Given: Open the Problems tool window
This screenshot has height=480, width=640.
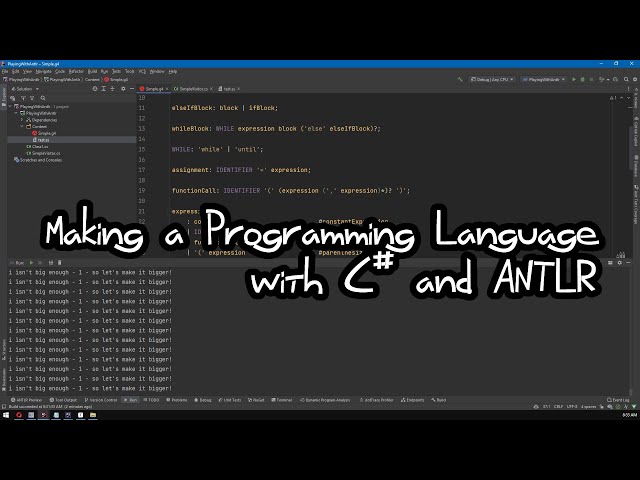Looking at the screenshot, I should coord(177,400).
